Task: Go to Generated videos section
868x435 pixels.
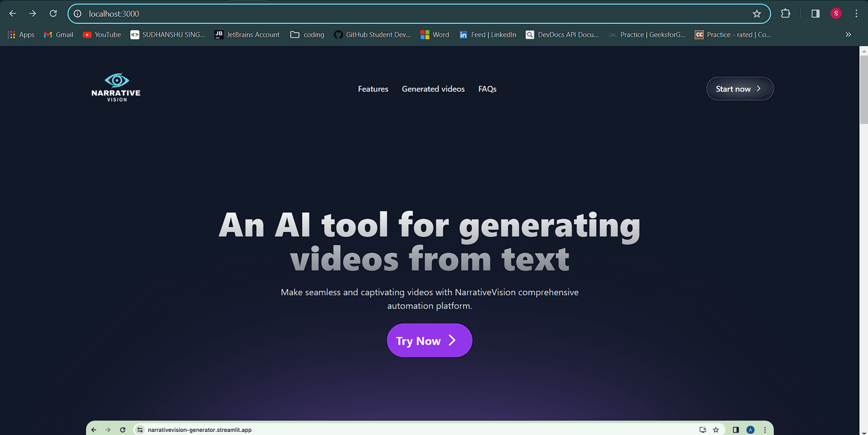Action: [x=433, y=89]
